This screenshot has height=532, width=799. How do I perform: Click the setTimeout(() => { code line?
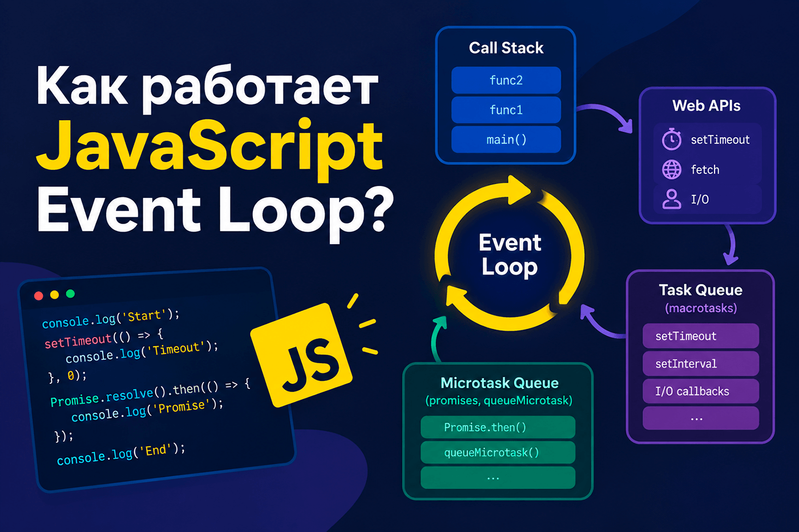[x=104, y=338]
